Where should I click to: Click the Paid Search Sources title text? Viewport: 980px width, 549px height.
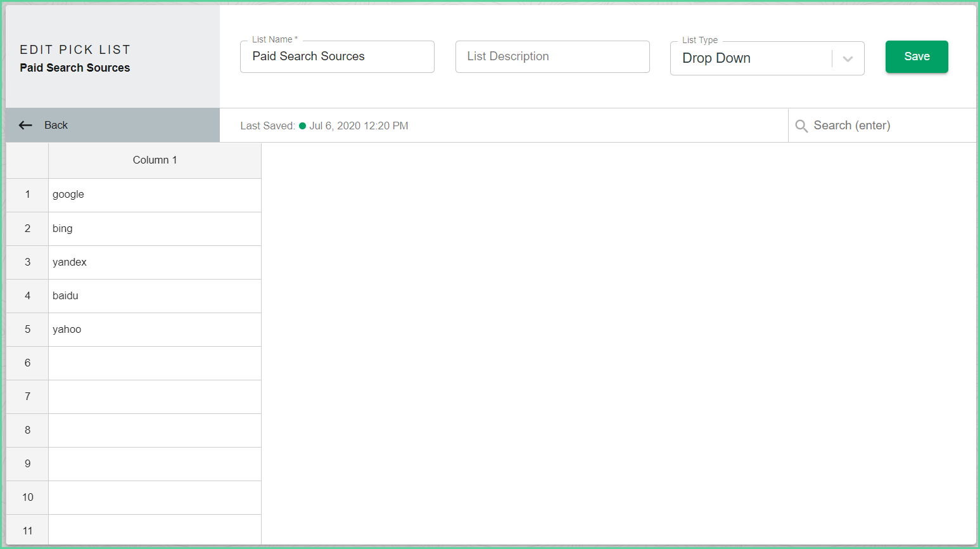[75, 68]
